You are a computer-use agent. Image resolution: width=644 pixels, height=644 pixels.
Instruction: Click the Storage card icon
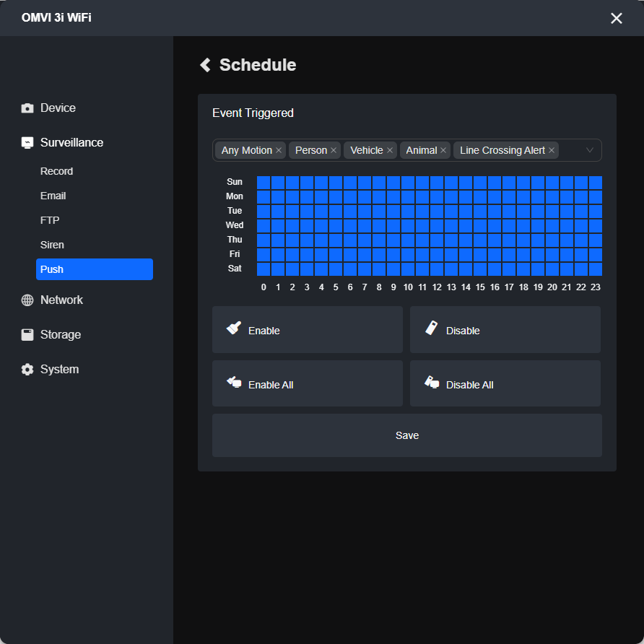tap(27, 335)
